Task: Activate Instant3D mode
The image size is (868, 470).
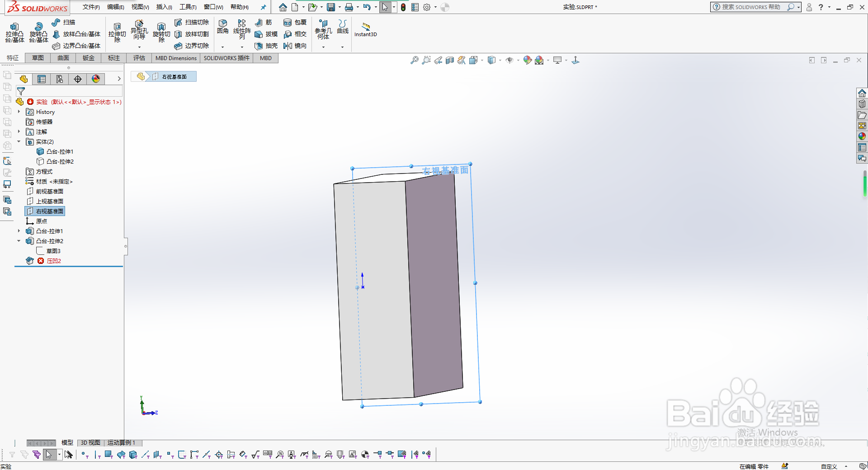Action: 365,29
